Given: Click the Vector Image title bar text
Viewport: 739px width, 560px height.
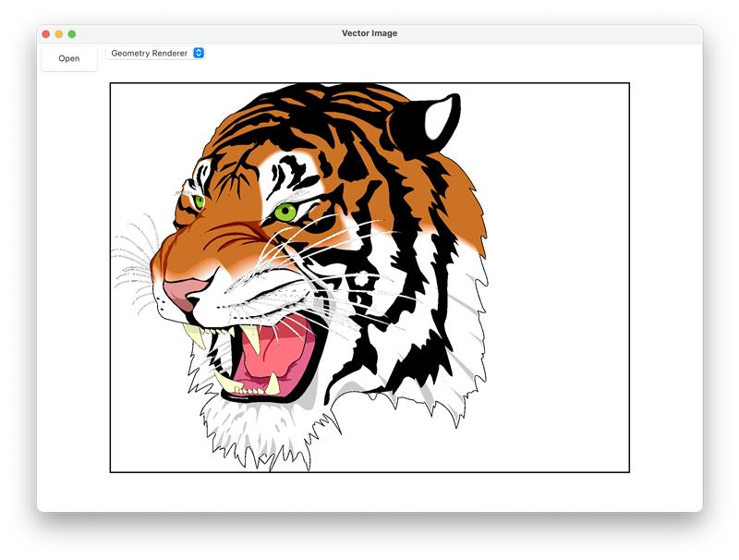Looking at the screenshot, I should pyautogui.click(x=369, y=34).
